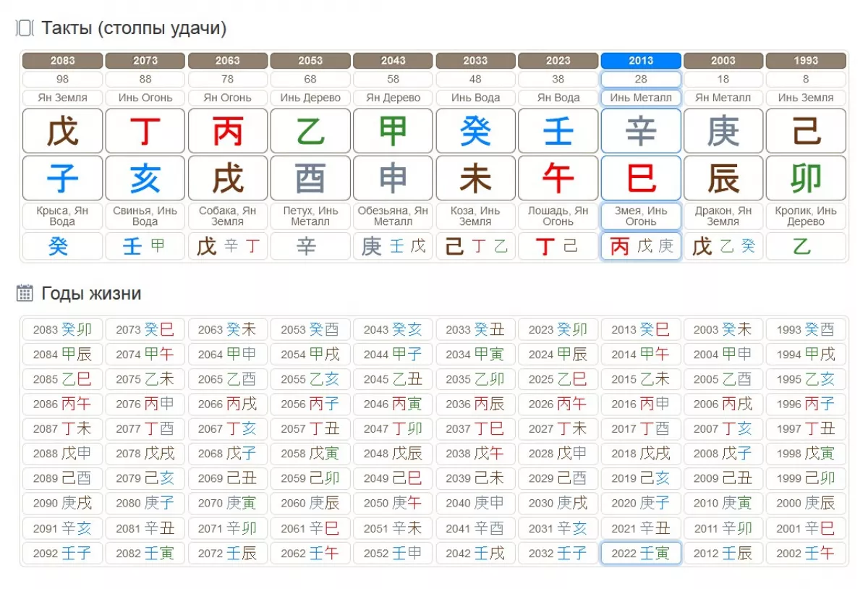Click the Horse earthly branch tile in 2023 pillar
The width and height of the screenshot is (868, 589).
point(558,178)
